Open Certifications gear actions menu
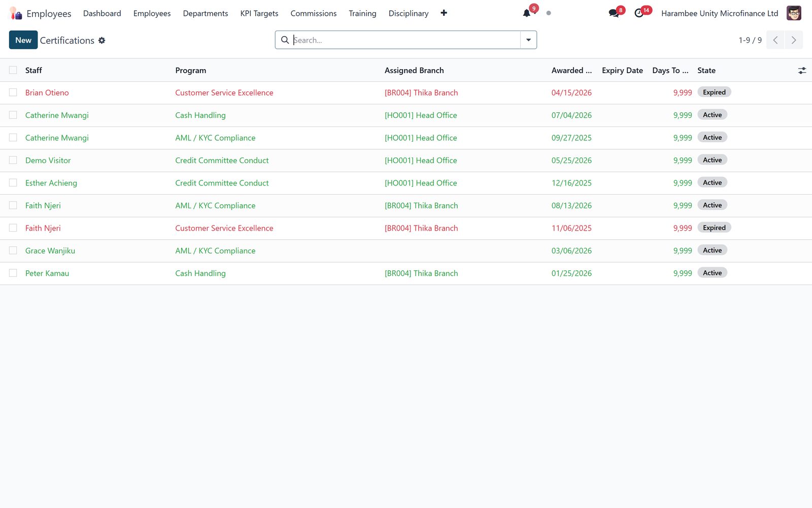 (101, 40)
